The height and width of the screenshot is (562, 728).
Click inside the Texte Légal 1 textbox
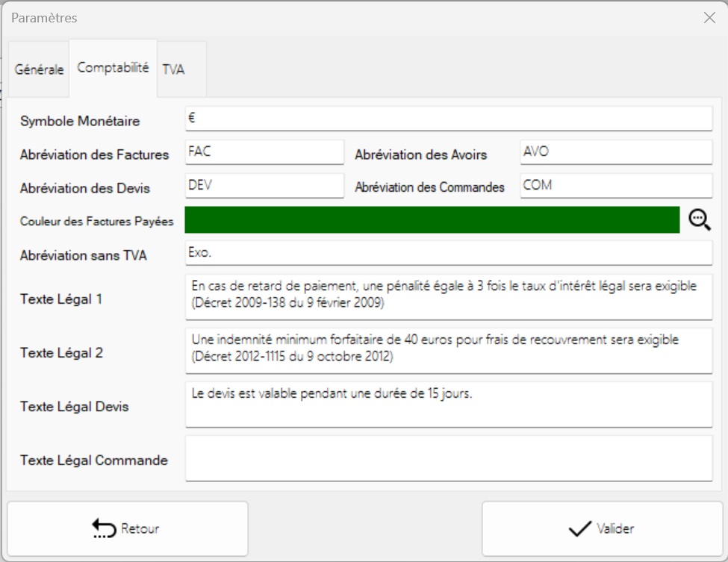[x=448, y=296]
